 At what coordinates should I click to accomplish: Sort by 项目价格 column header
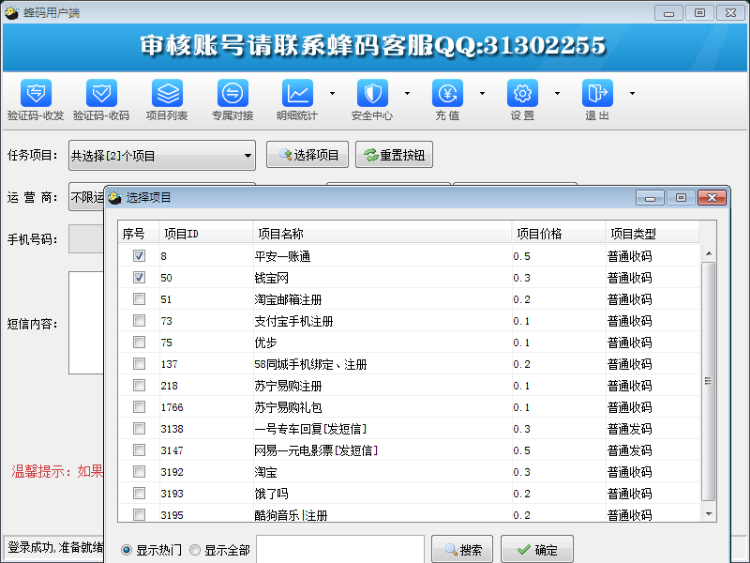coord(559,233)
